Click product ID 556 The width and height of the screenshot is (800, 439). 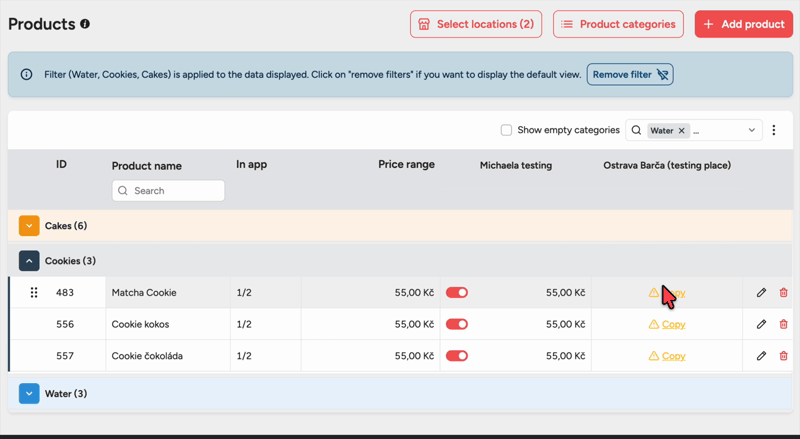[65, 324]
